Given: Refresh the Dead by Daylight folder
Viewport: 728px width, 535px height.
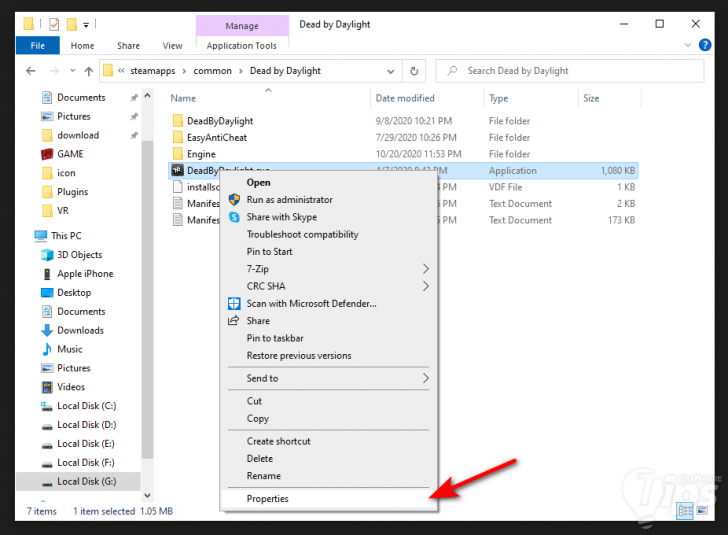Looking at the screenshot, I should click(414, 71).
